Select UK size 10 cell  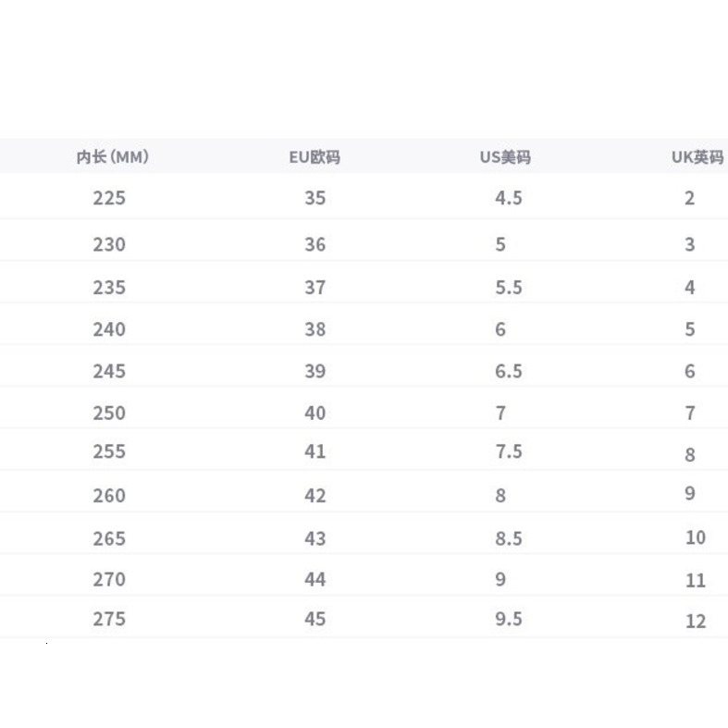click(696, 538)
